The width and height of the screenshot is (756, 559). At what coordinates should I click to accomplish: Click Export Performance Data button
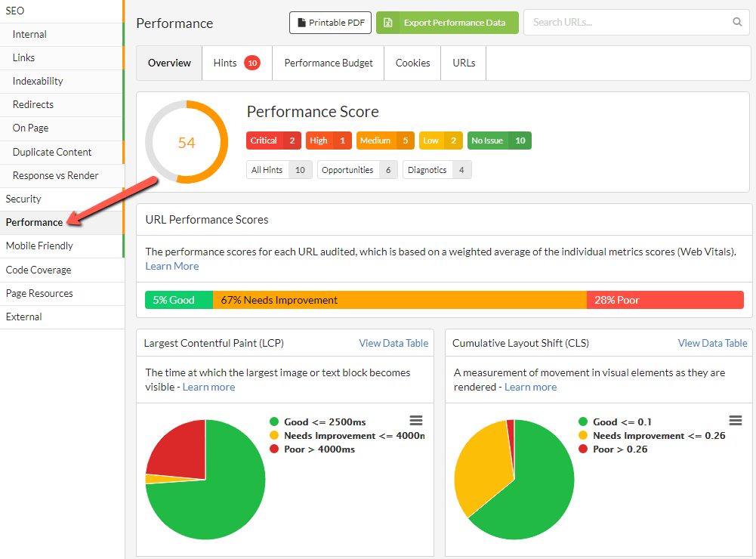[447, 23]
